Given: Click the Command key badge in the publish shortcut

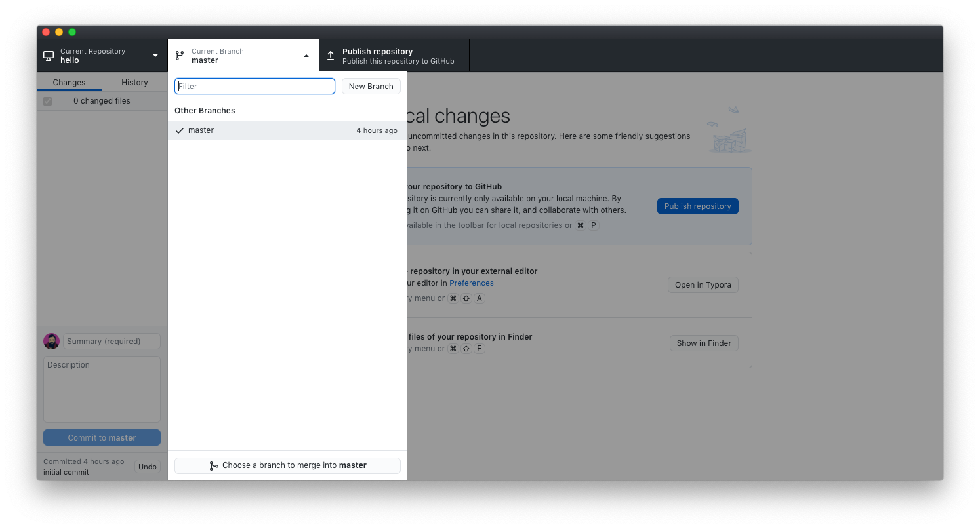Looking at the screenshot, I should click(x=580, y=225).
